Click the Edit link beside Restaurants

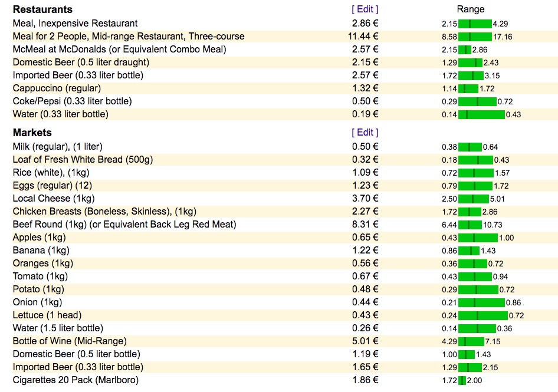(x=365, y=9)
